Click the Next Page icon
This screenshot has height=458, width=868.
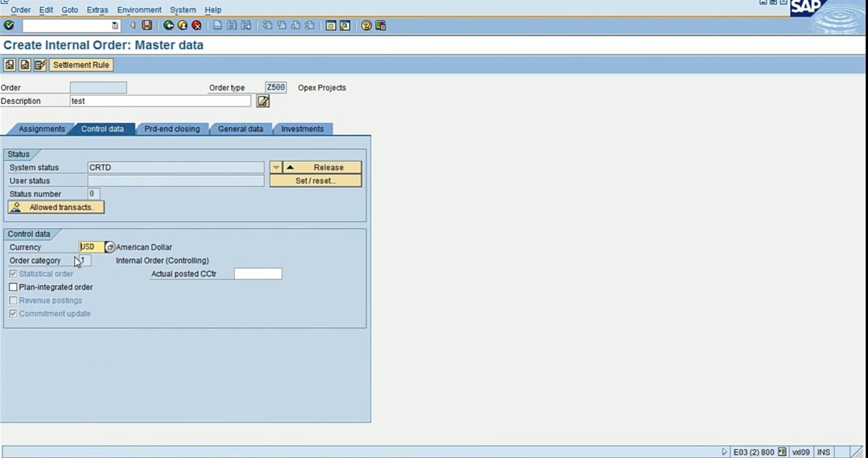296,25
